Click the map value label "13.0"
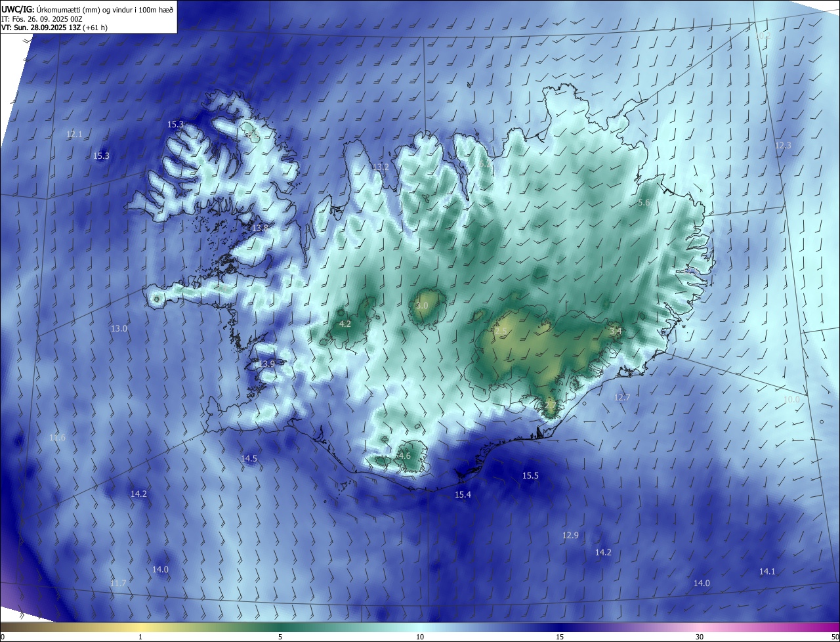Viewport: 840px width, 642px height. click(x=119, y=328)
